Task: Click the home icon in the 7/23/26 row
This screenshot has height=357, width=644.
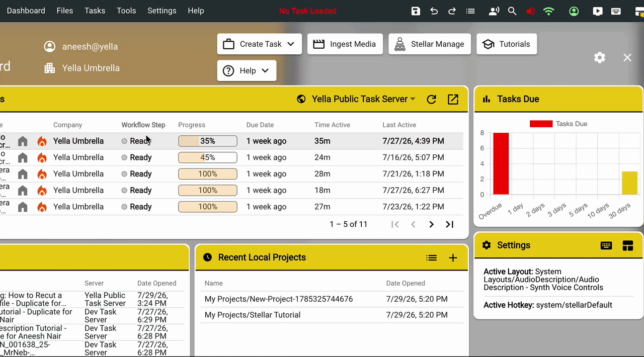Action: [23, 207]
